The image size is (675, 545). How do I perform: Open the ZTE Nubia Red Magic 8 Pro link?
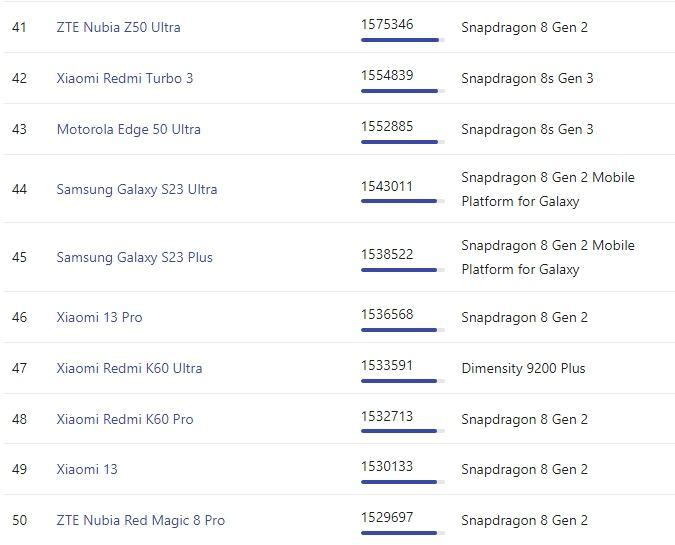(140, 520)
